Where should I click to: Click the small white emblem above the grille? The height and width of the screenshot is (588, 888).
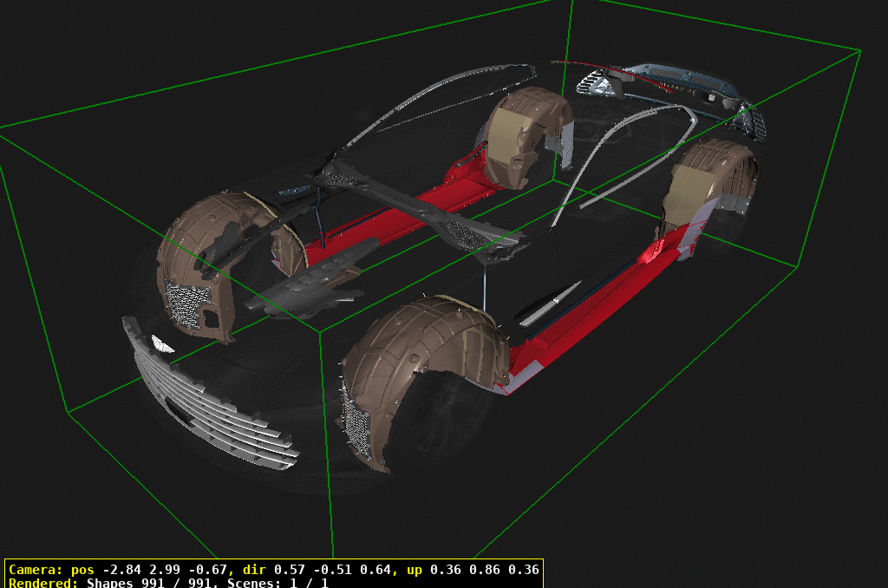pyautogui.click(x=161, y=343)
